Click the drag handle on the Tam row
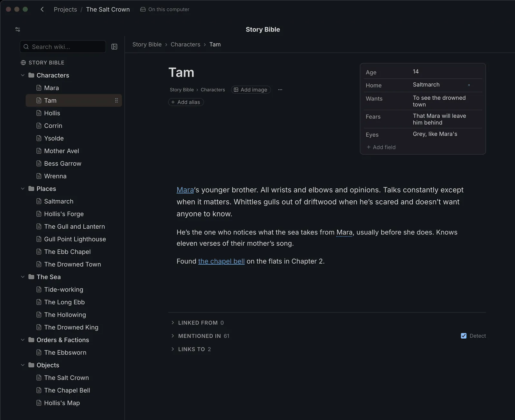The height and width of the screenshot is (420, 515). 116,101
